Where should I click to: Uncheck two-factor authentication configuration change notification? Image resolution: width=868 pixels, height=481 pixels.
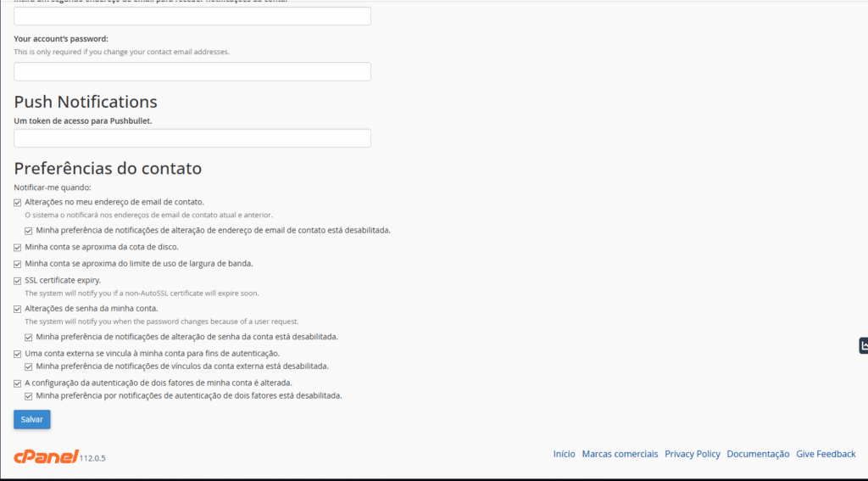(18, 383)
